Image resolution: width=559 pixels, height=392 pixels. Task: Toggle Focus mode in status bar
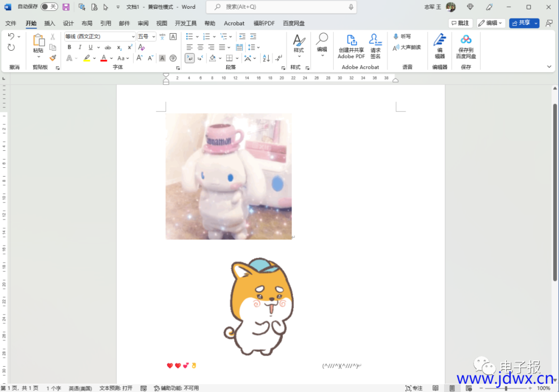click(x=414, y=388)
